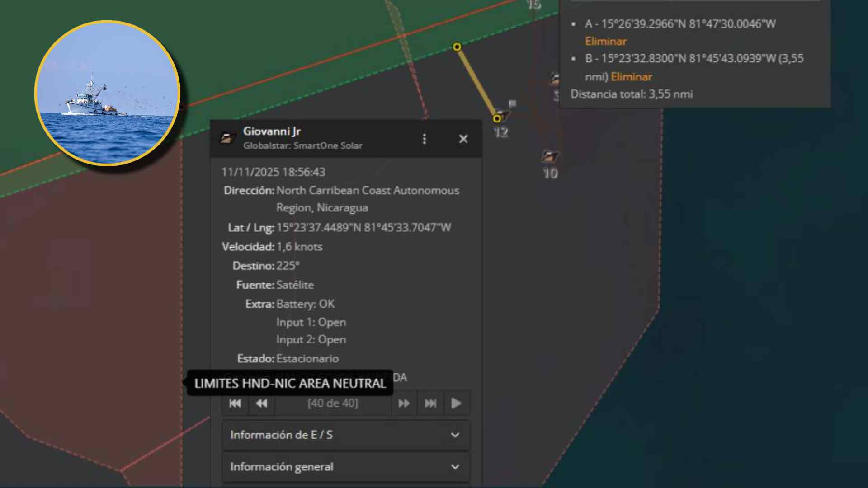Click the Input 1: Open value
The width and height of the screenshot is (868, 488).
pos(311,322)
